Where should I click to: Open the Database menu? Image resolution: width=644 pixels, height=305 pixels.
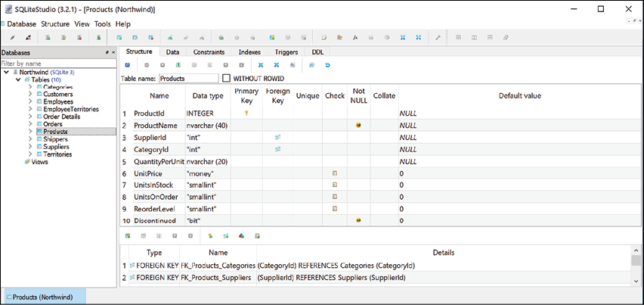coord(21,24)
